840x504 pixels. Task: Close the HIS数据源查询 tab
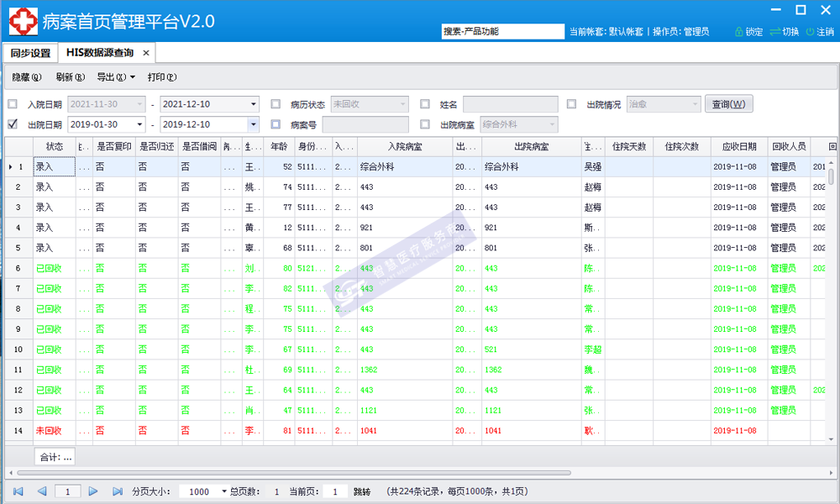point(146,53)
